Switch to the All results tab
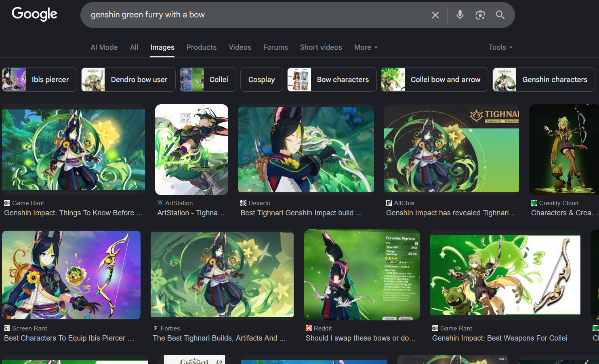Image resolution: width=599 pixels, height=364 pixels. point(134,47)
